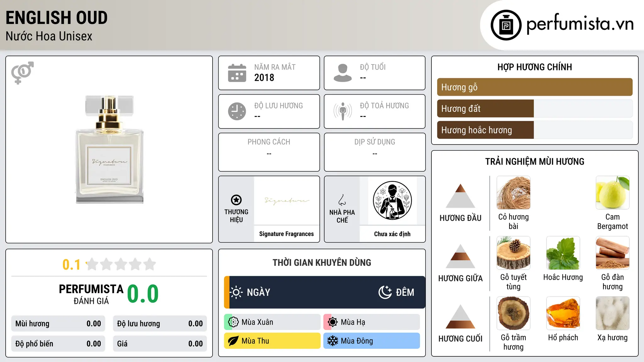Click the nose icon above Nhà pha chế
Viewport: 644px width, 362px height.
[x=342, y=200]
